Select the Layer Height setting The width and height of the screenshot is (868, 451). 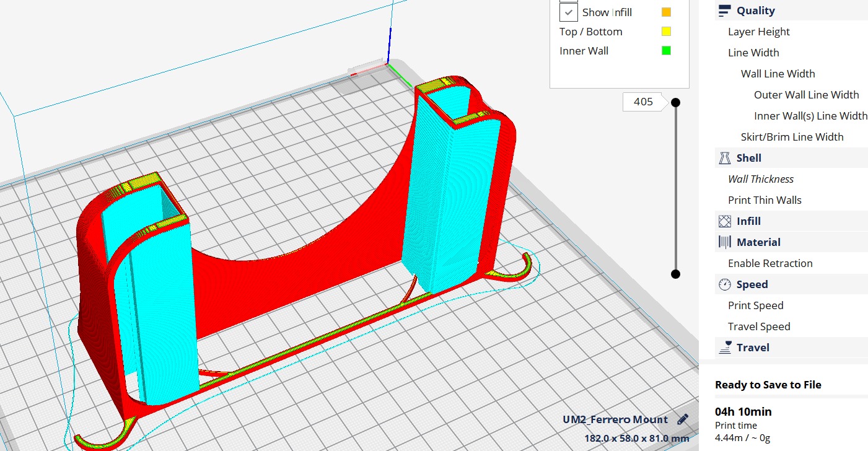click(x=759, y=32)
